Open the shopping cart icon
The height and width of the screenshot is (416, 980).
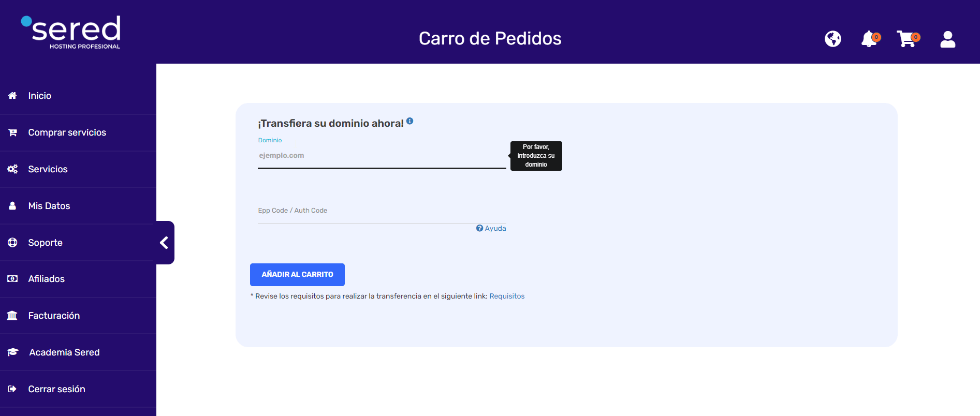(x=908, y=39)
